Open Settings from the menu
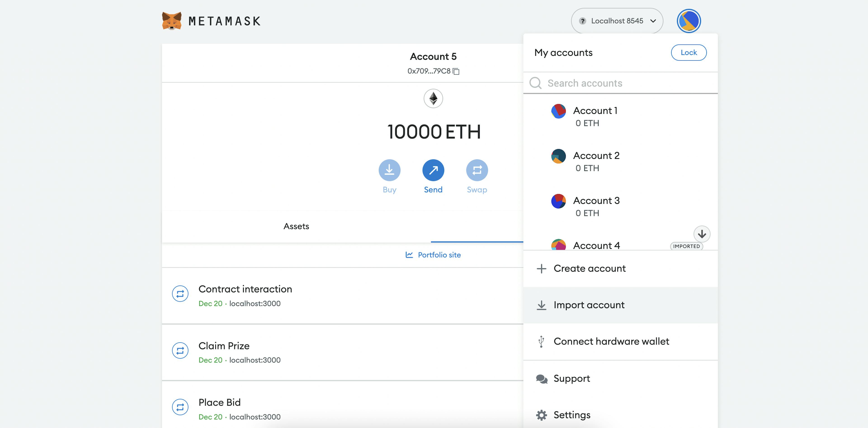The image size is (868, 428). pyautogui.click(x=620, y=415)
